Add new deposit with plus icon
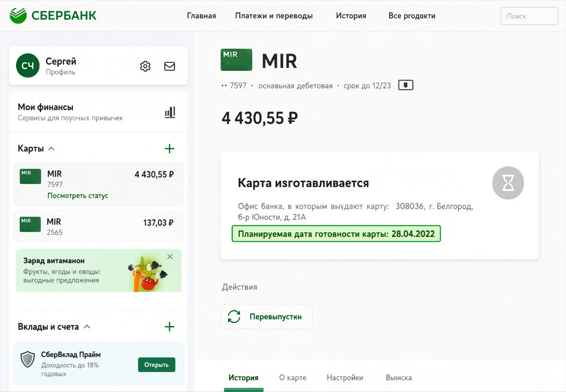Viewport: 566px width, 392px height. (x=169, y=327)
